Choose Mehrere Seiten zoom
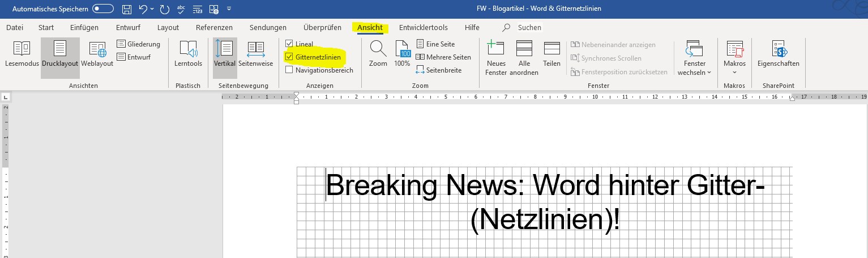The image size is (868, 258). 443,57
